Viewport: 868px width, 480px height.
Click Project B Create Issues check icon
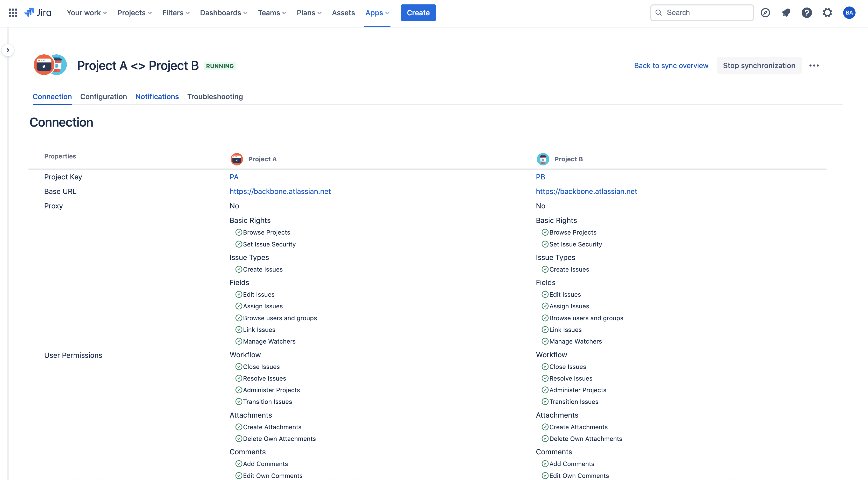click(545, 269)
